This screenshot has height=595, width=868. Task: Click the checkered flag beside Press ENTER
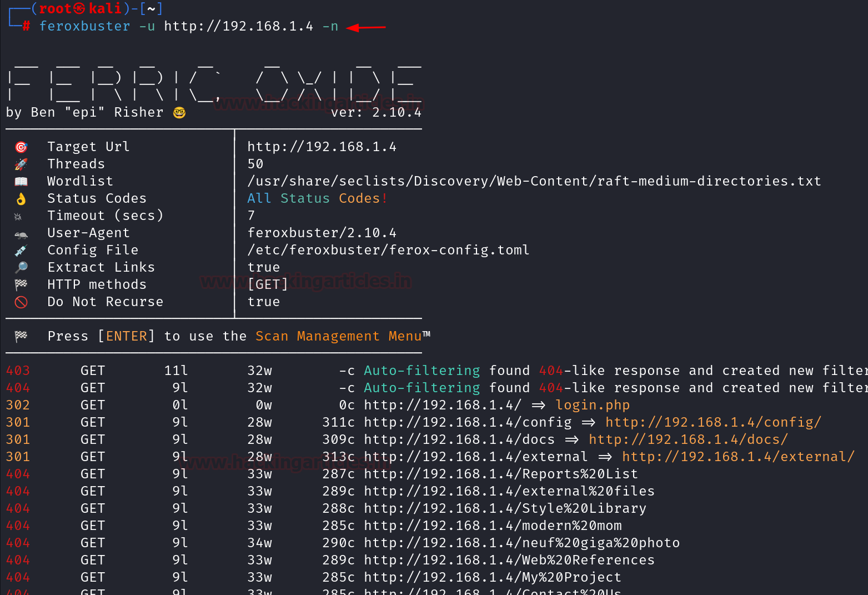[x=21, y=336]
